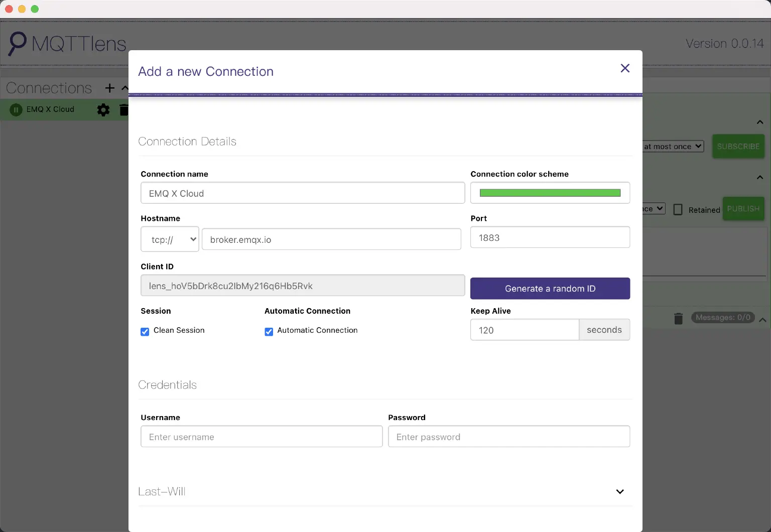Uncheck the Clean Session option
The width and height of the screenshot is (771, 532).
click(145, 331)
